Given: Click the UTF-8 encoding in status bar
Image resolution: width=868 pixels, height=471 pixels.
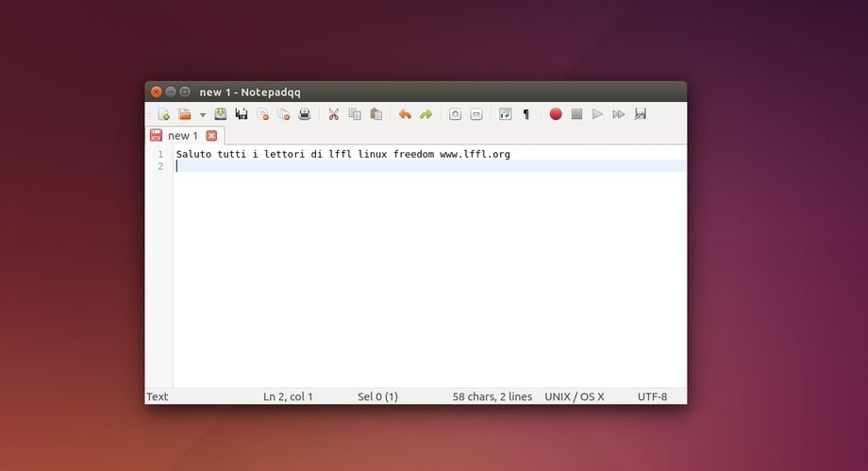Looking at the screenshot, I should point(652,396).
